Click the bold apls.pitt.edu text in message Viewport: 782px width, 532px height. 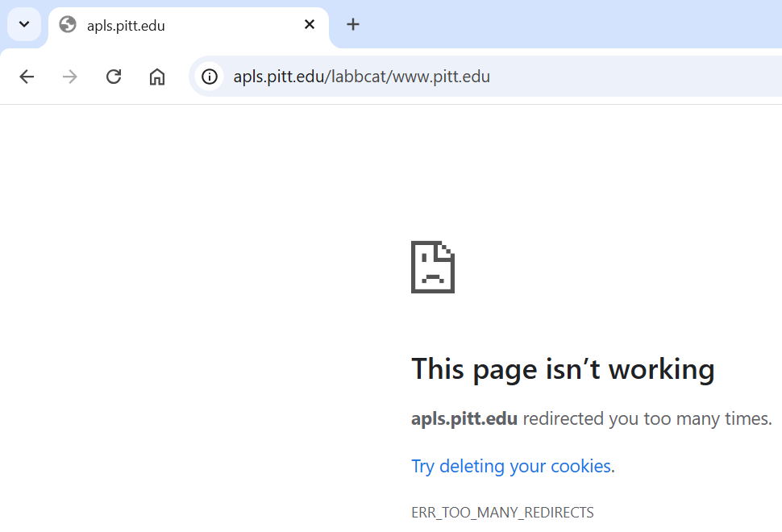click(x=464, y=419)
